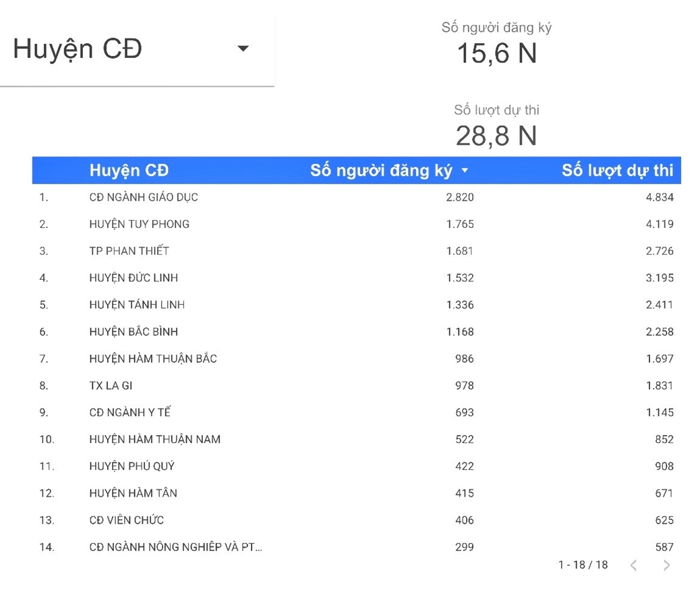The width and height of the screenshot is (700, 607).
Task: Select row HUYỆN TUY PHONG
Action: point(139,225)
